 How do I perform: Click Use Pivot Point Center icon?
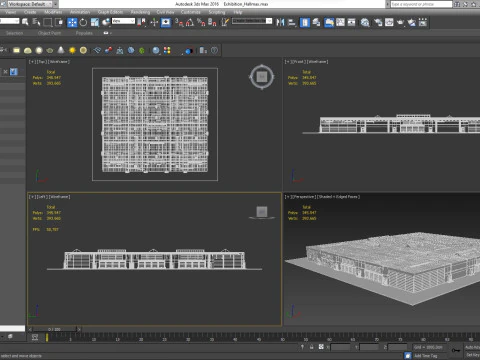142,22
